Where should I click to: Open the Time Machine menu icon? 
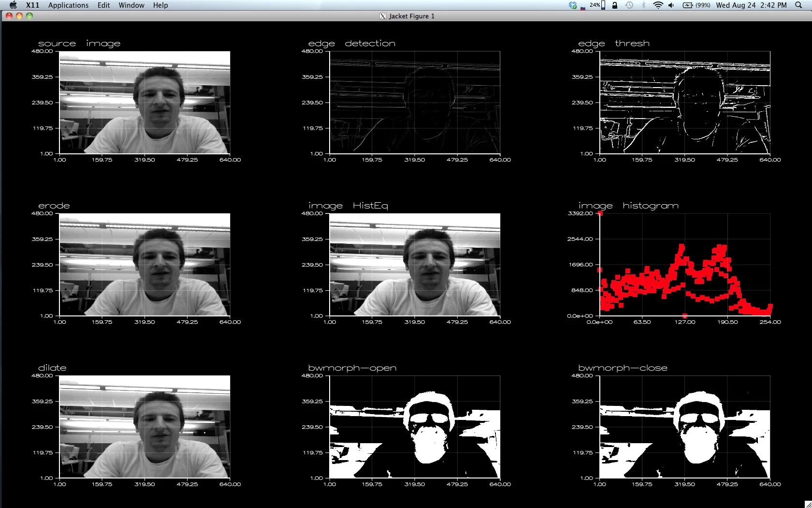(629, 5)
